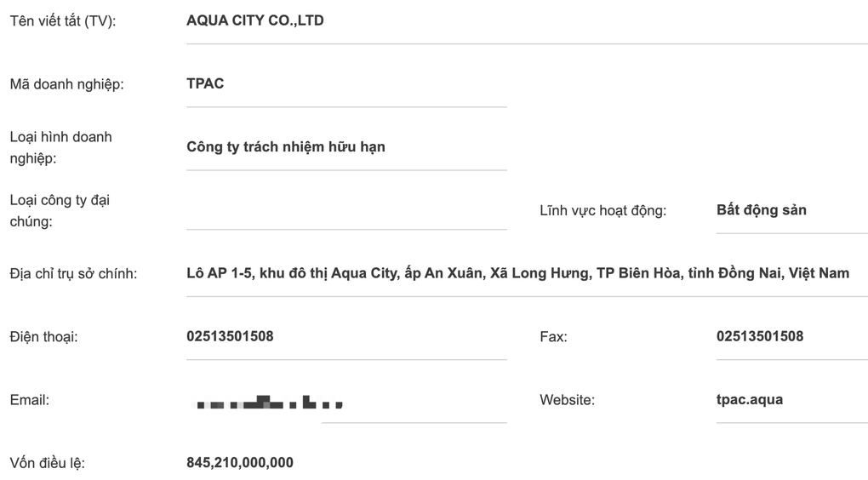Open the tpac.aqua website value
The image size is (868, 480).
[x=750, y=400]
